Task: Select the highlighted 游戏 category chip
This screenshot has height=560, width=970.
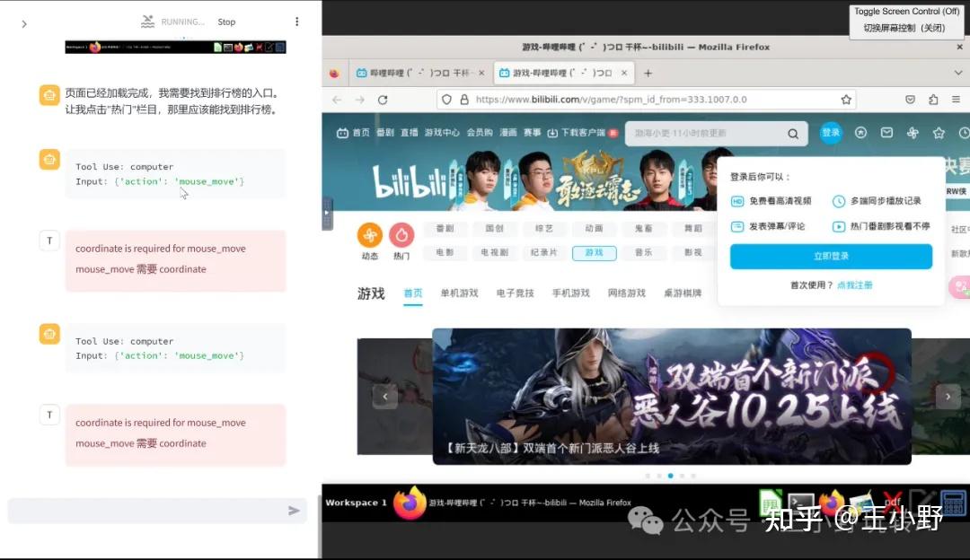Action: (x=594, y=253)
